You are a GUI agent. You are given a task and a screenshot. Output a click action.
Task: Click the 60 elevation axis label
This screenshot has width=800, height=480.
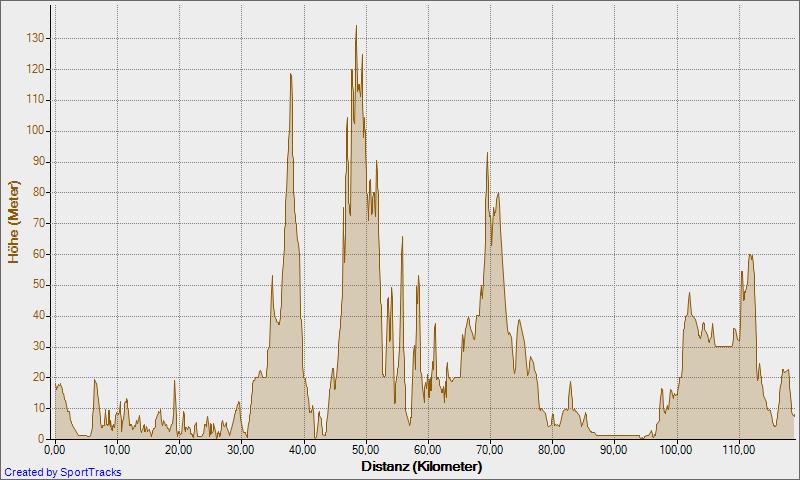(x=38, y=255)
